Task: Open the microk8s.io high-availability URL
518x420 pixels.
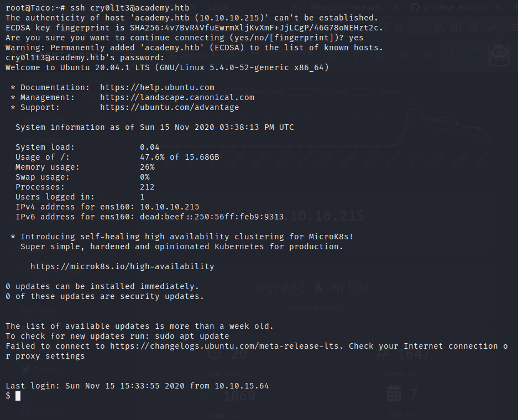Action: pos(122,266)
